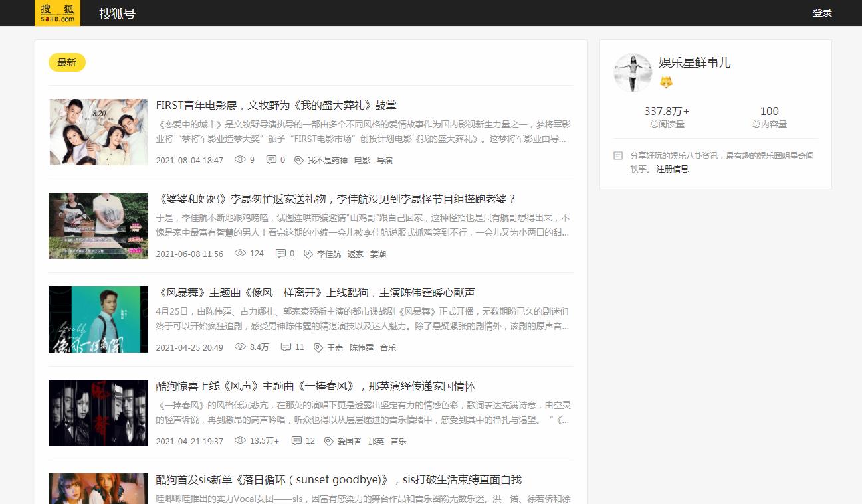The width and height of the screenshot is (862, 504).
Task: Click the eye icon showing 8.4万 views
Action: tap(240, 347)
